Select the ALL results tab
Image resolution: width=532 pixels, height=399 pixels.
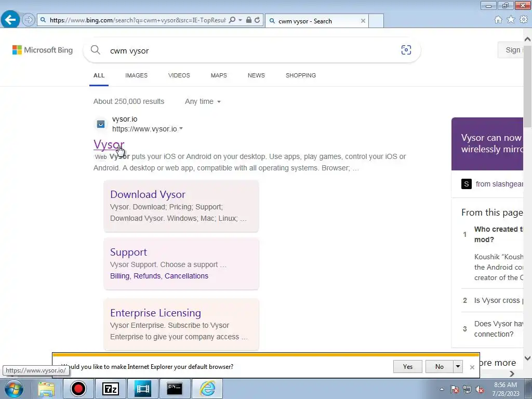tap(99, 75)
